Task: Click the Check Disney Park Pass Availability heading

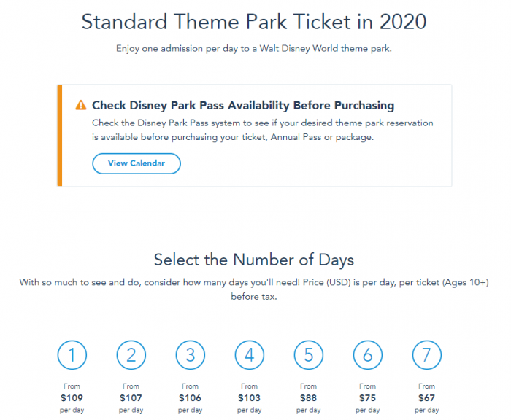Action: [243, 106]
